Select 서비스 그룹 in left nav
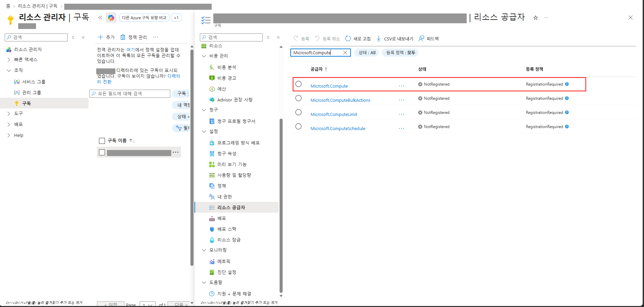The height and width of the screenshot is (307, 644). (33, 82)
